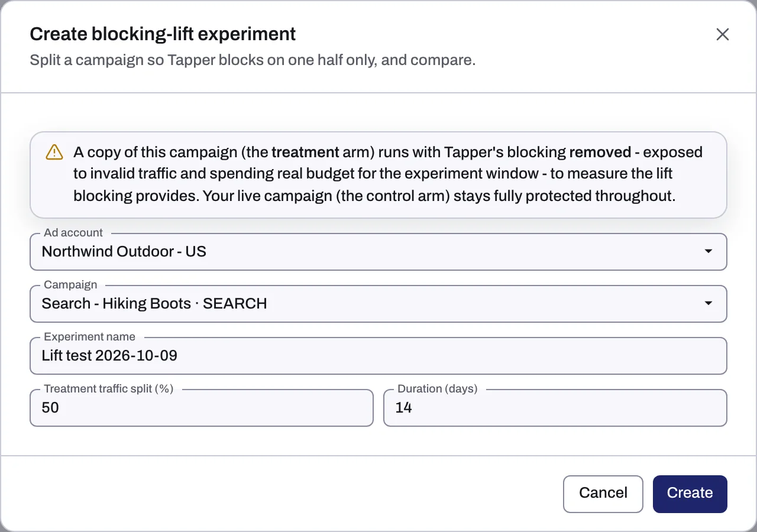The height and width of the screenshot is (532, 757).
Task: Click the Treatment traffic split field
Action: pyautogui.click(x=202, y=408)
